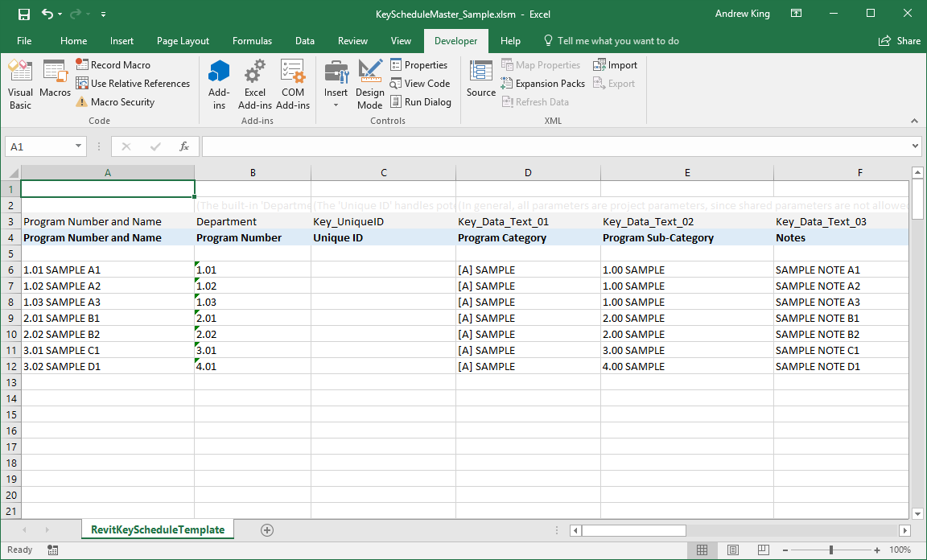927x560 pixels.
Task: Click Map Properties
Action: point(541,64)
